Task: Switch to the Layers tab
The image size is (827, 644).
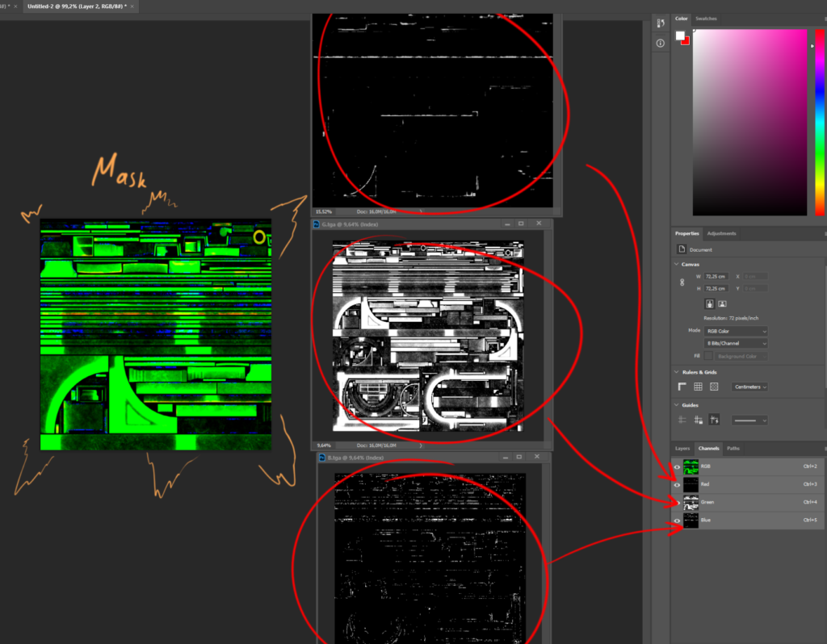Action: coord(682,449)
